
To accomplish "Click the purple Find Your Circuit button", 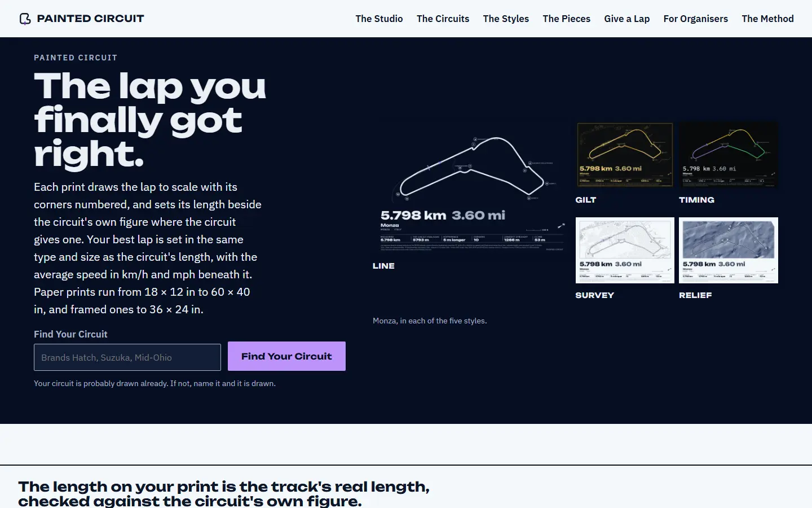I will pyautogui.click(x=286, y=356).
